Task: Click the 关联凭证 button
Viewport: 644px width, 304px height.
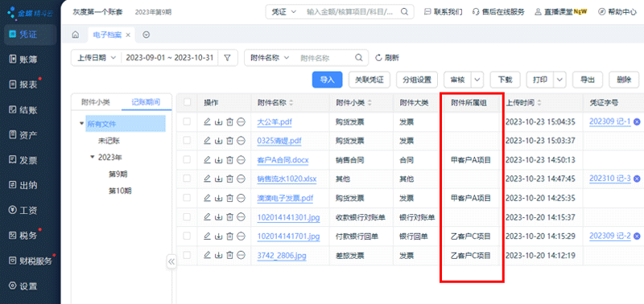Action: [369, 80]
